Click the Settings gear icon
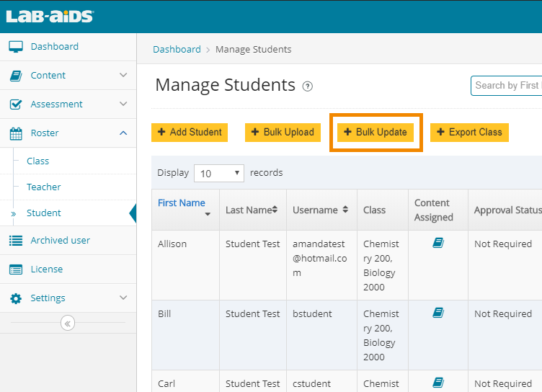 pyautogui.click(x=16, y=298)
